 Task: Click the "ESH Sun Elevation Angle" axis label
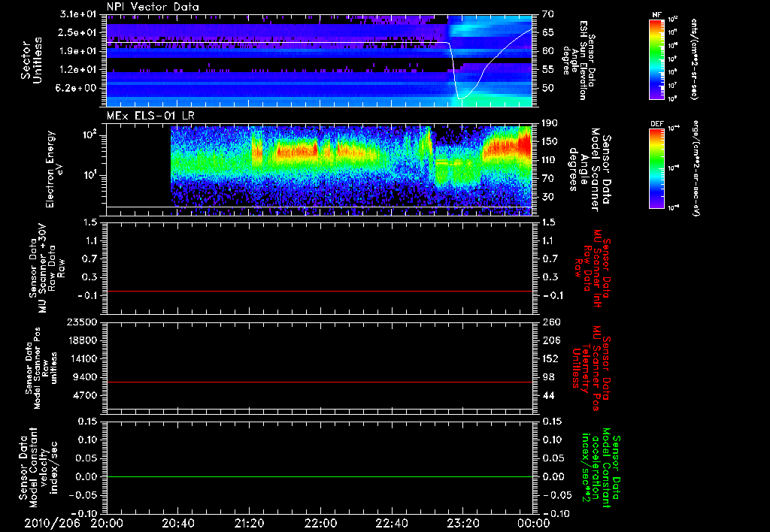579,60
